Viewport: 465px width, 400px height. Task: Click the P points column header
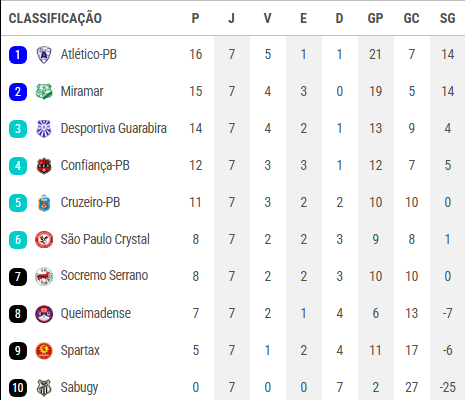tap(195, 18)
